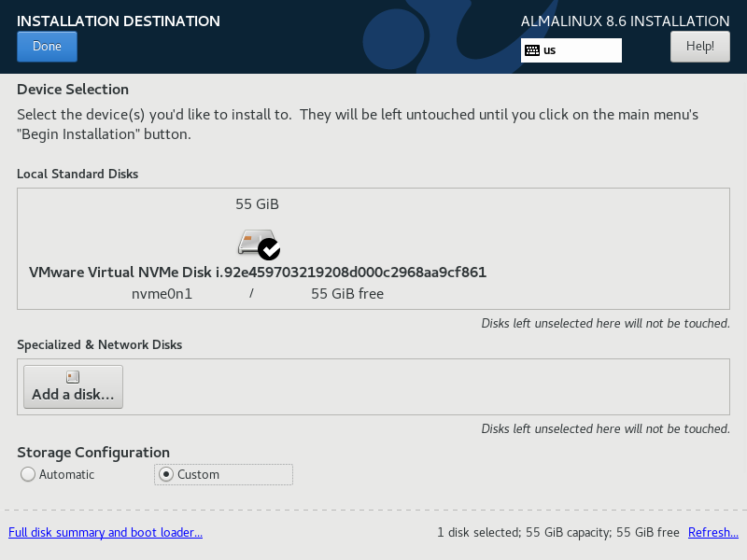The width and height of the screenshot is (747, 560).
Task: Select the us keyboard layout indicator
Action: [x=571, y=50]
